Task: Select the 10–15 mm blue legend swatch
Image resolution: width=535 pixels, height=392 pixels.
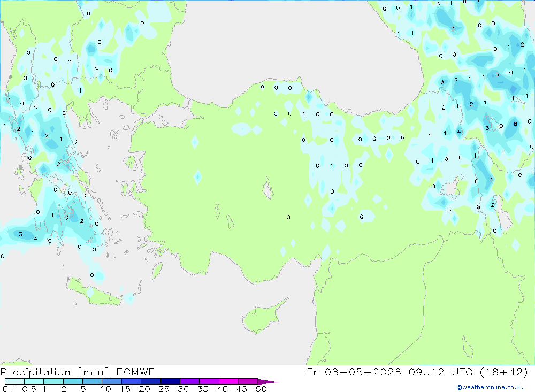Action: [x=112, y=381]
